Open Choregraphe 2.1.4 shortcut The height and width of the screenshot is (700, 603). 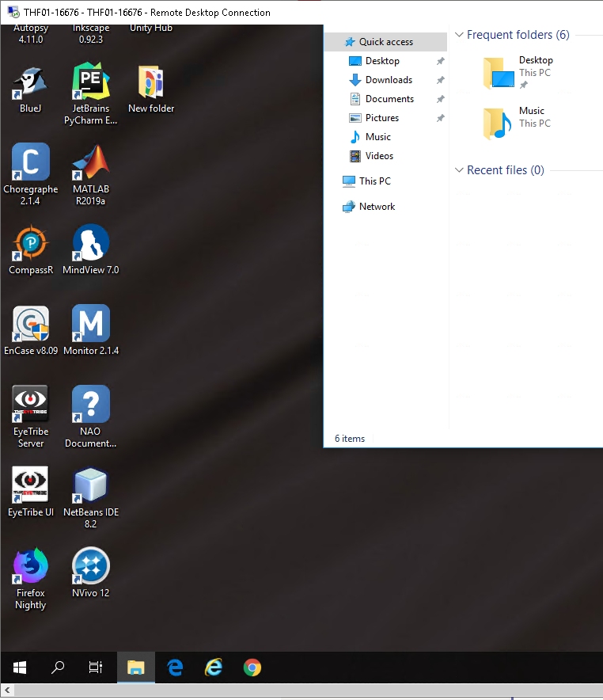30,174
